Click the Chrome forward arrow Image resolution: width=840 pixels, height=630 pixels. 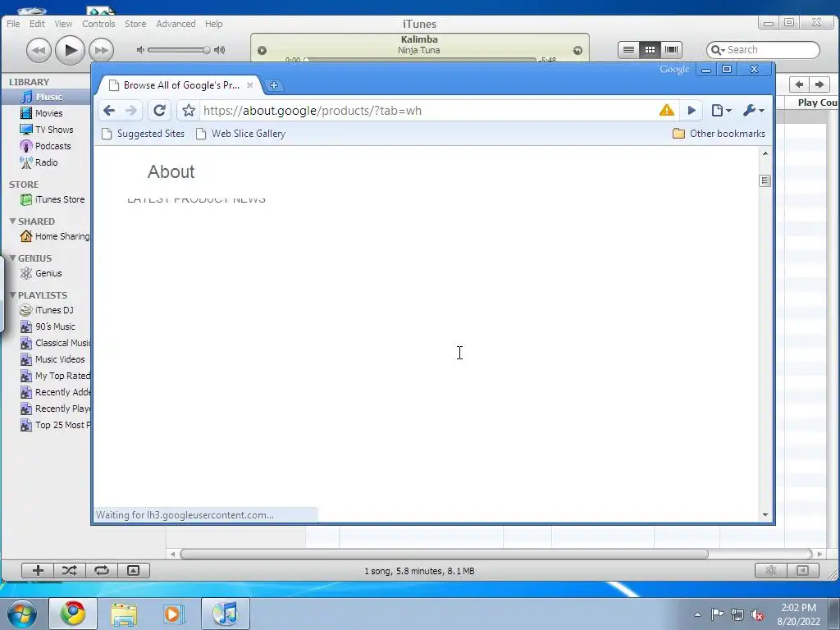(130, 111)
